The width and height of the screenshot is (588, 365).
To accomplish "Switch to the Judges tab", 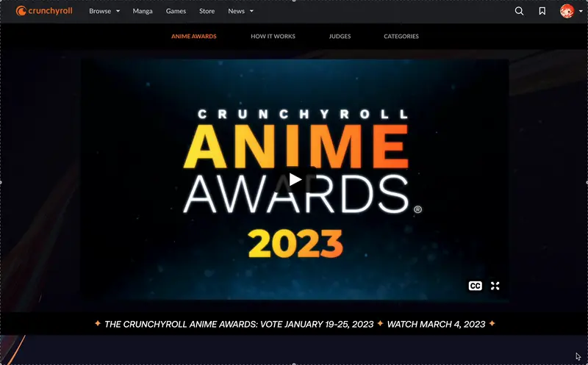I will tap(340, 36).
